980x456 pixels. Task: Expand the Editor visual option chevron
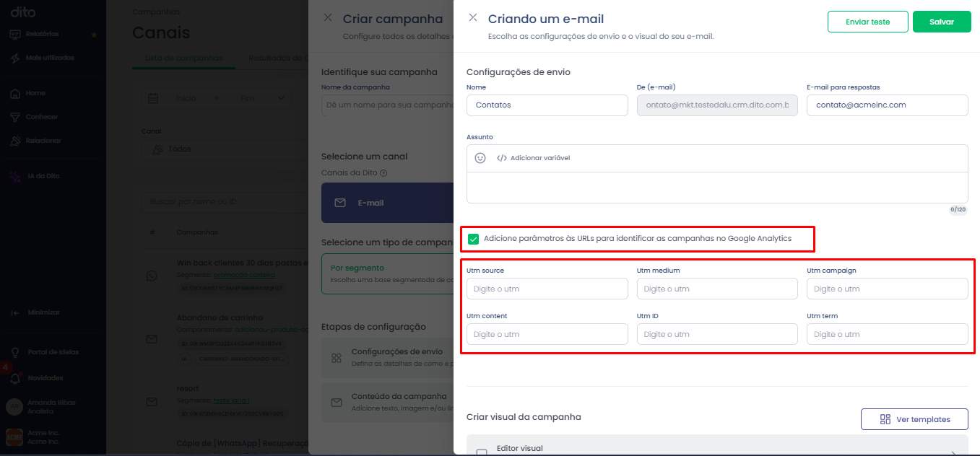(954, 454)
